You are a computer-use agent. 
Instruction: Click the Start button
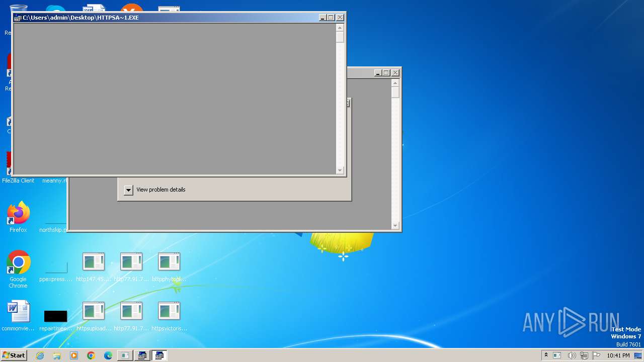tap(14, 355)
